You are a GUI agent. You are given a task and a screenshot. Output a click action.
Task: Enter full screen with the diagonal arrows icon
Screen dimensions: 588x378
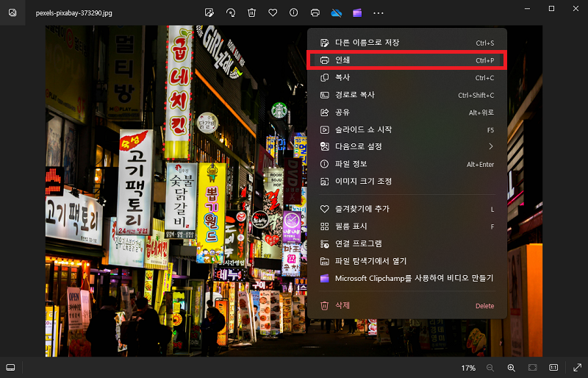click(x=578, y=368)
